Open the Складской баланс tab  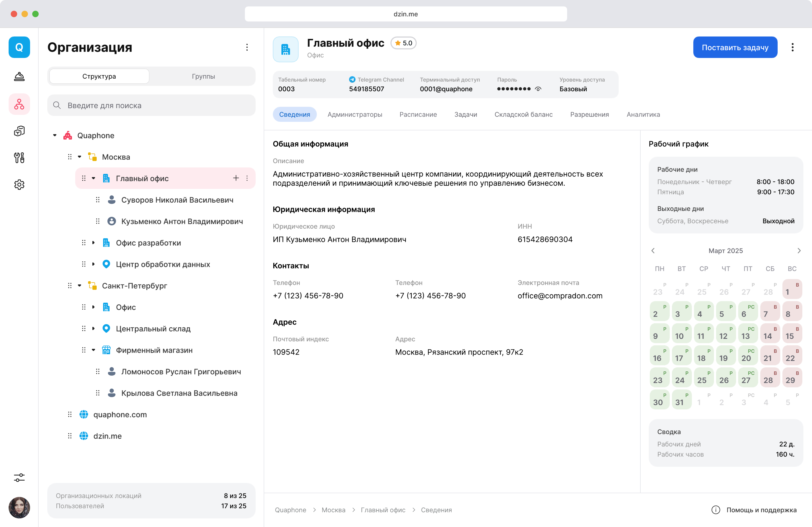(x=523, y=115)
